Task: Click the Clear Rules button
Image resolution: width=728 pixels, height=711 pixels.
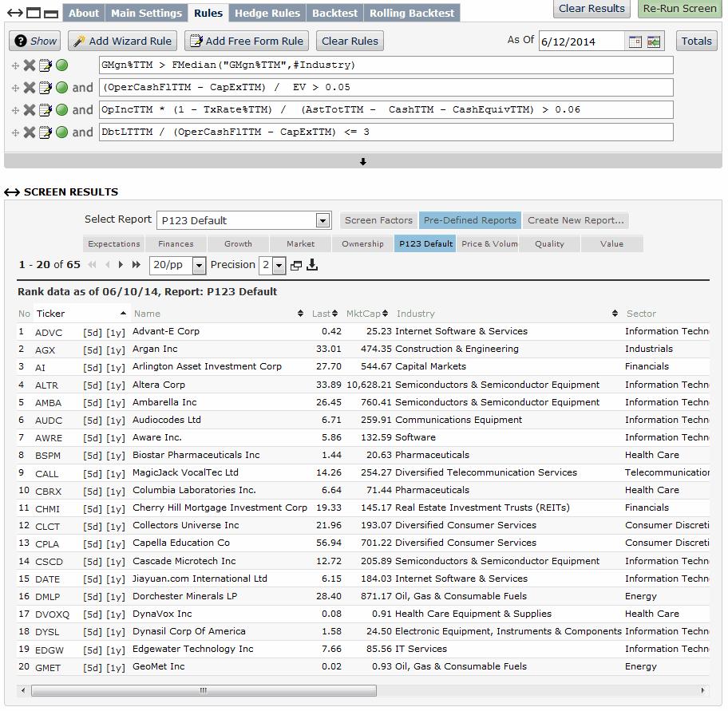Action: pyautogui.click(x=350, y=41)
